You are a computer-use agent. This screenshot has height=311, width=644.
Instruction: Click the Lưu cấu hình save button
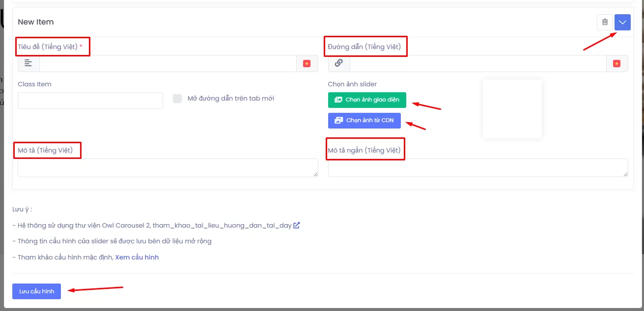[x=36, y=291]
